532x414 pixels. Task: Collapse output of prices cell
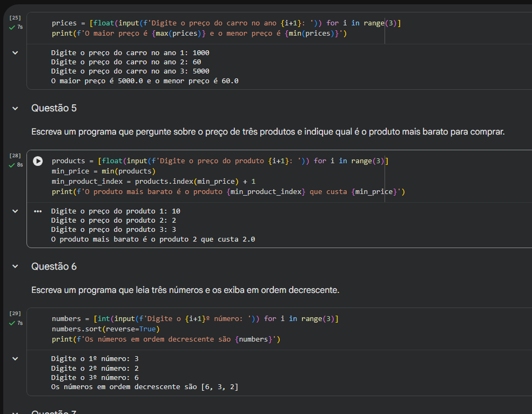tap(15, 52)
